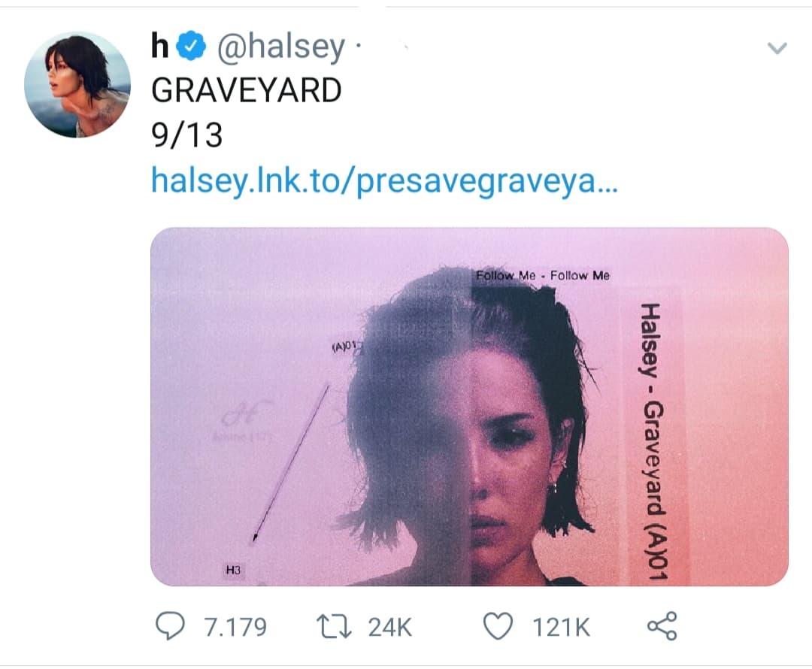Follow the halsey.lnk.to presave link
This screenshot has width=812, height=669.
point(384,180)
